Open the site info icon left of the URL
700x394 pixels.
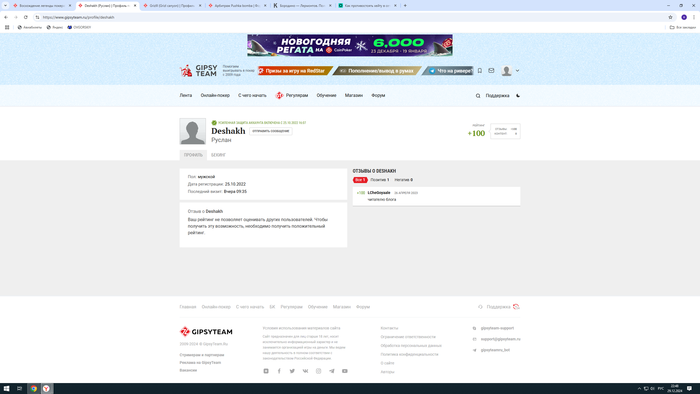pyautogui.click(x=38, y=17)
